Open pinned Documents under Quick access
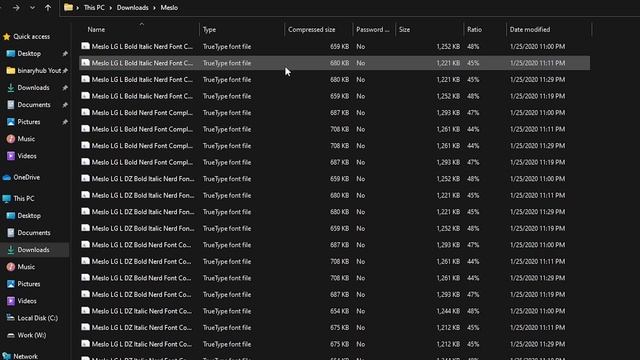This screenshot has width=640, height=360. (34, 105)
